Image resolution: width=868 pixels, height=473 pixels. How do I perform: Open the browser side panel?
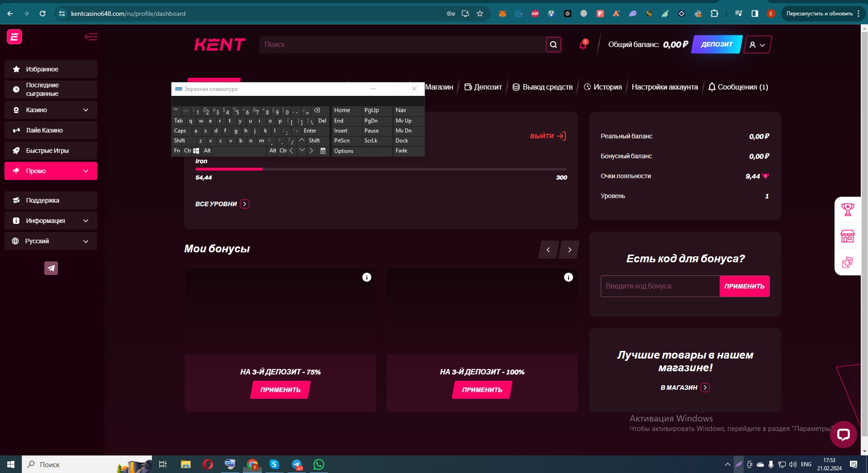click(x=755, y=14)
